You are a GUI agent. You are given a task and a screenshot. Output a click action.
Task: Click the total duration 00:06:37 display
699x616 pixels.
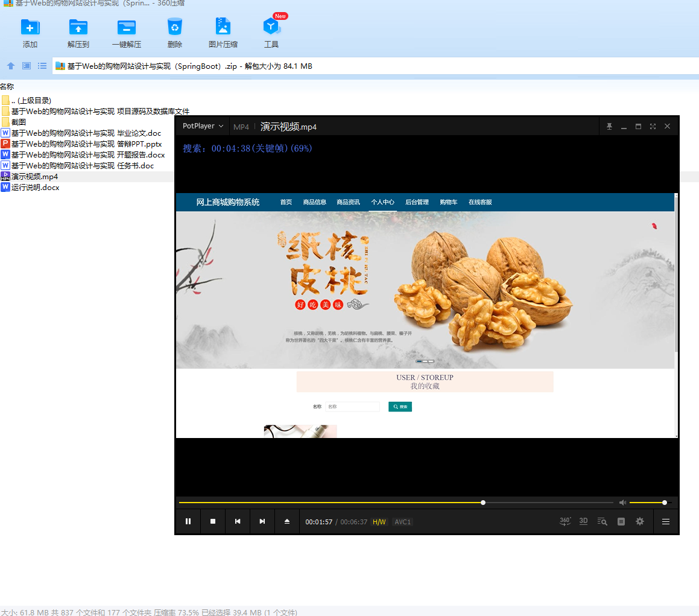(354, 522)
